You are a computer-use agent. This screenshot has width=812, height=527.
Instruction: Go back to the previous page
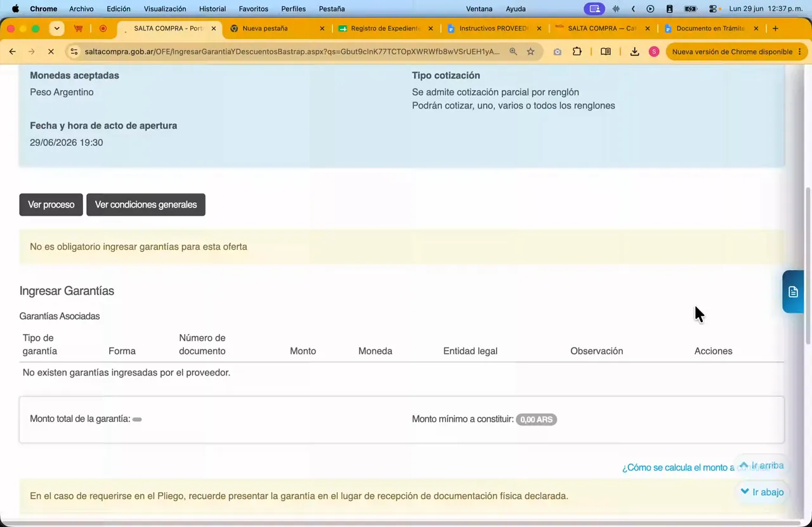pyautogui.click(x=13, y=51)
